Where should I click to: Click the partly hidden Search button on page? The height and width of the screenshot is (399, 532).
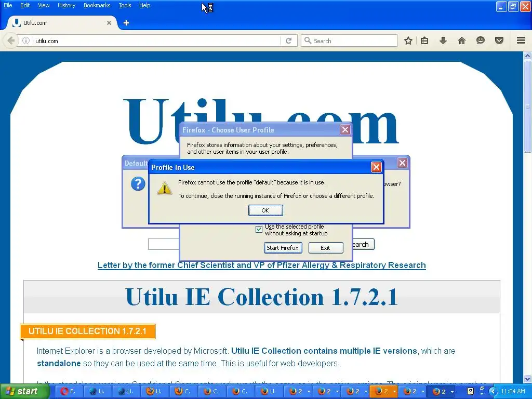pos(363,244)
